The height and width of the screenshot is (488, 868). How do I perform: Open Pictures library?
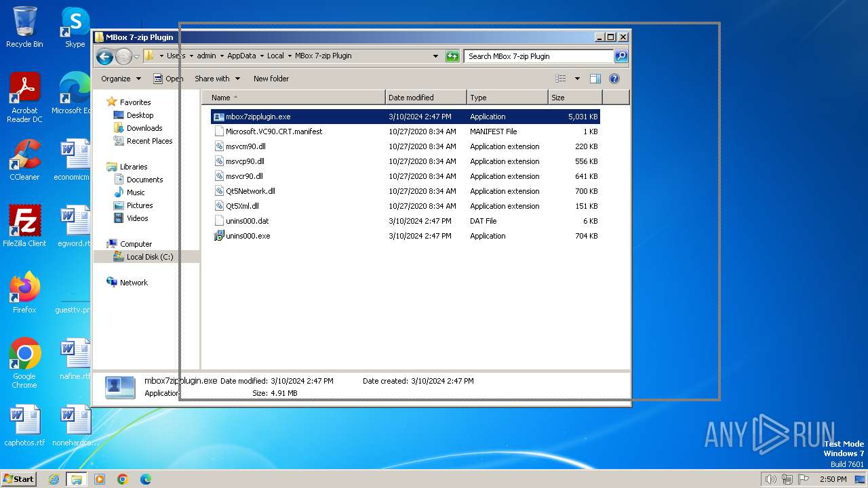coord(140,205)
